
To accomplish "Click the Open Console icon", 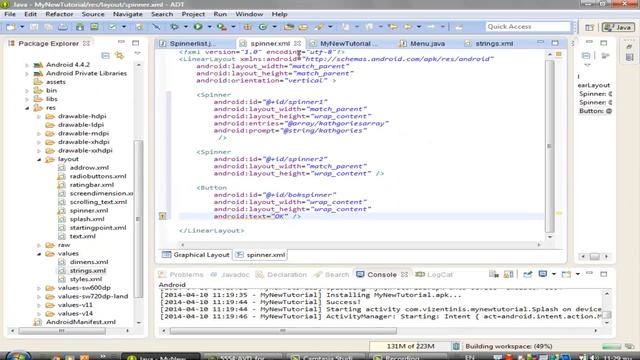I will (566, 274).
